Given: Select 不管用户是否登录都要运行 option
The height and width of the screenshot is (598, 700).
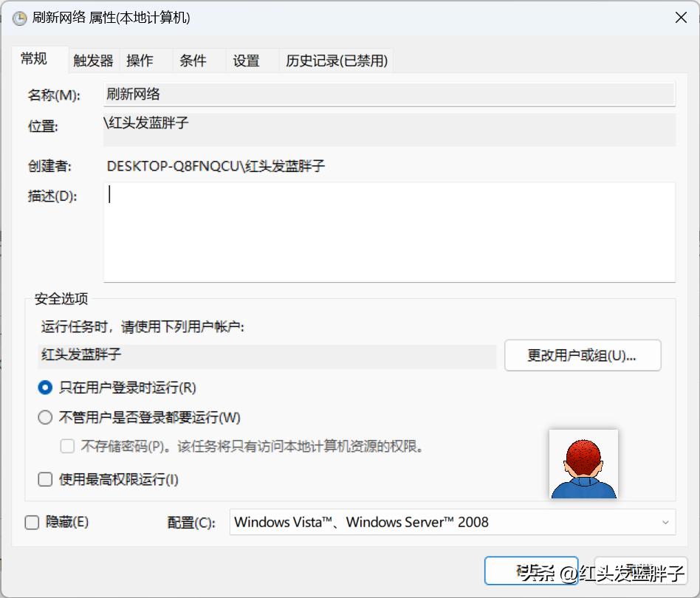Looking at the screenshot, I should (44, 417).
